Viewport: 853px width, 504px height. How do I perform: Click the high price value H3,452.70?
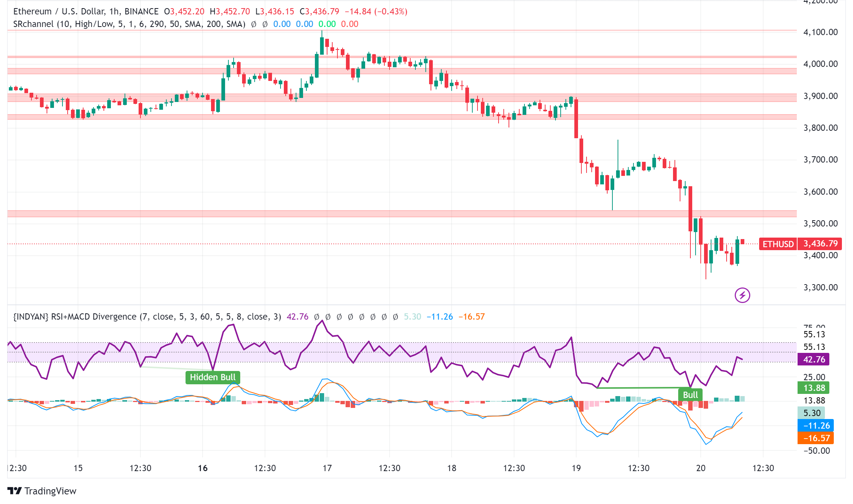point(230,11)
